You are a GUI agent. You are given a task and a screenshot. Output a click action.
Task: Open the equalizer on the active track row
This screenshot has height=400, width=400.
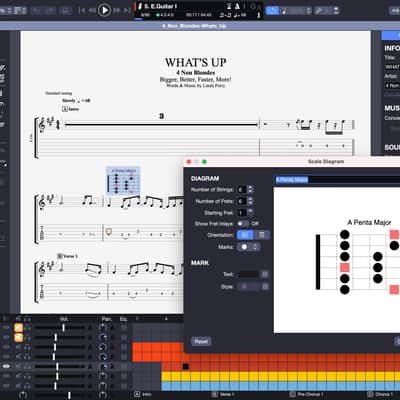point(124,366)
